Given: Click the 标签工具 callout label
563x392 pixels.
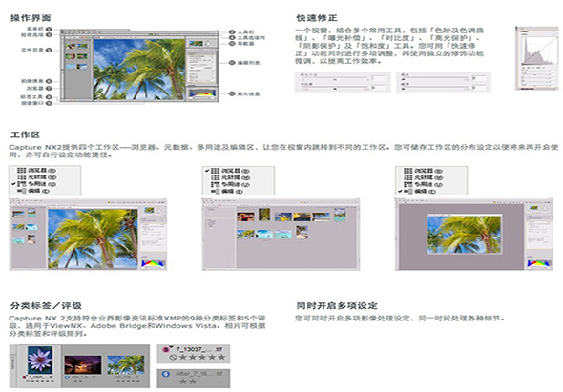Looking at the screenshot, I should (32, 97).
